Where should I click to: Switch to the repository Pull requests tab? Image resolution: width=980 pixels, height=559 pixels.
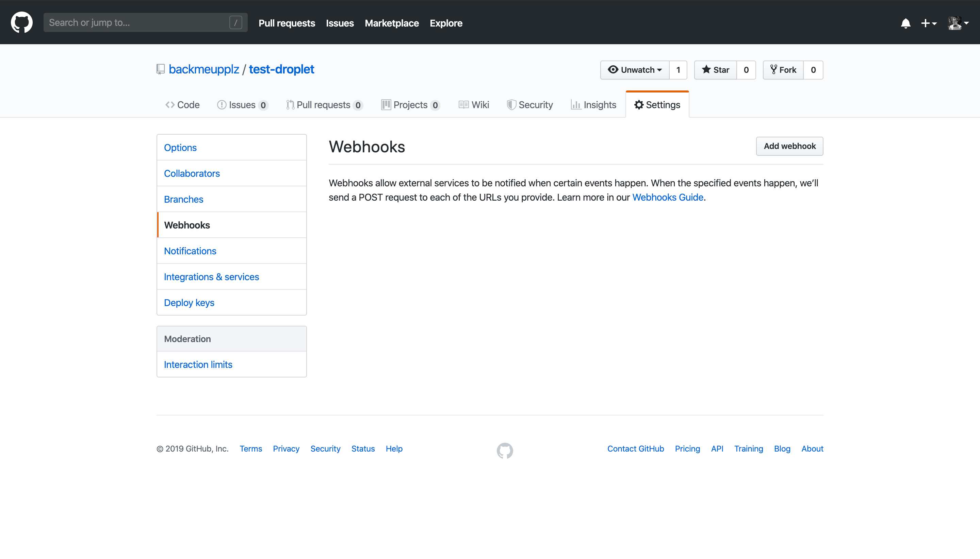click(325, 105)
